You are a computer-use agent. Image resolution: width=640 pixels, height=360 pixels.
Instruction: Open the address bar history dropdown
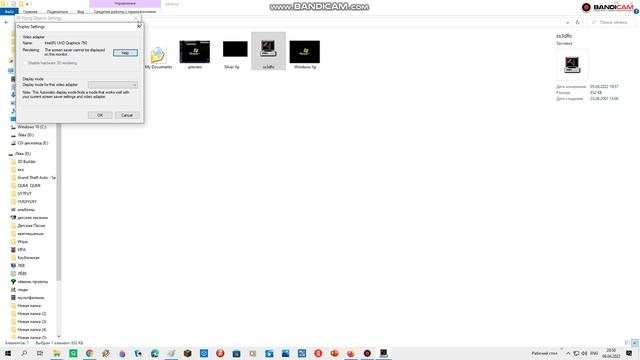point(567,22)
